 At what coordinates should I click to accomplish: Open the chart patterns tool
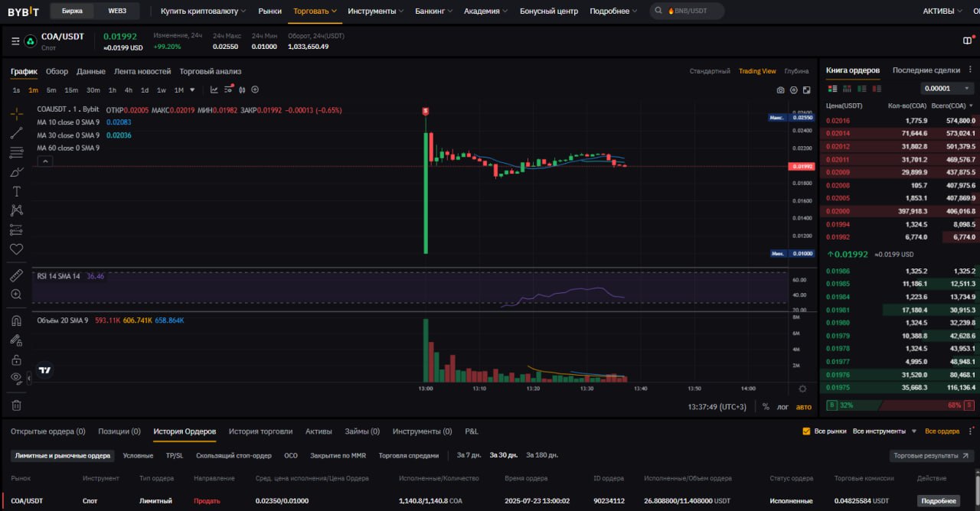click(x=17, y=210)
